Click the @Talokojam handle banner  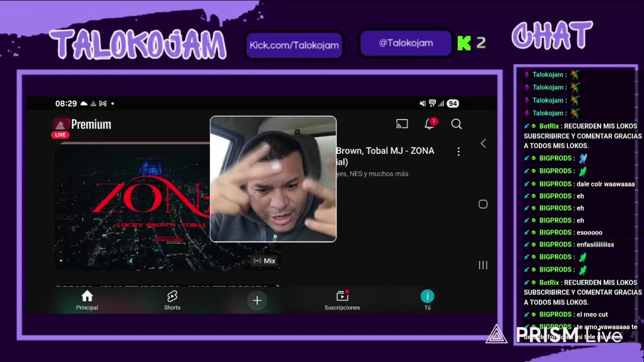(x=406, y=43)
